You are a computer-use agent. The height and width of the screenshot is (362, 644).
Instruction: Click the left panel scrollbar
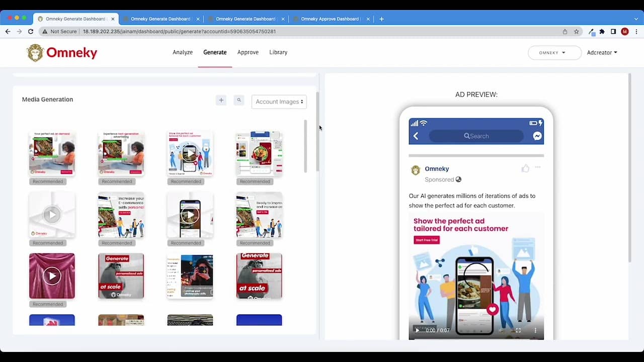[317, 132]
